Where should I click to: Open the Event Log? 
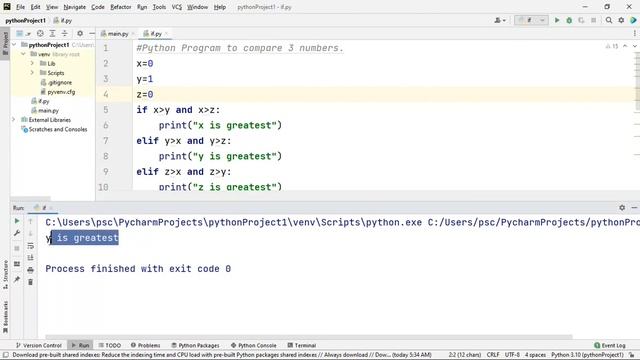pyautogui.click(x=610, y=345)
